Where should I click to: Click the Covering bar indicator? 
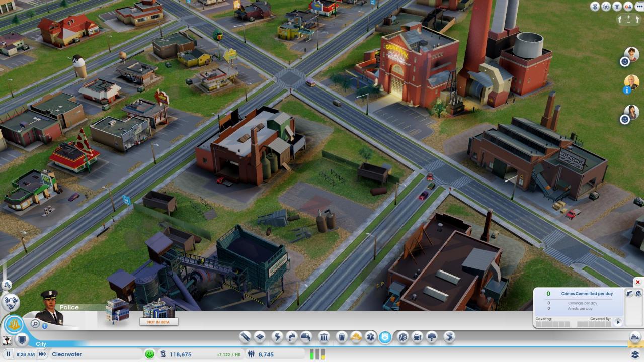click(x=553, y=324)
